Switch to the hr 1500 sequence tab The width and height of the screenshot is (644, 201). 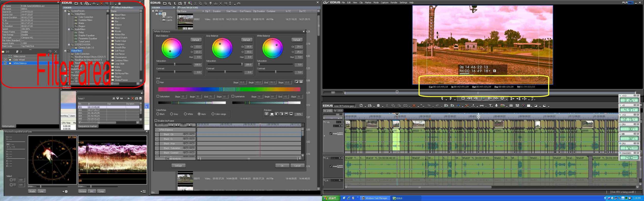point(338,111)
